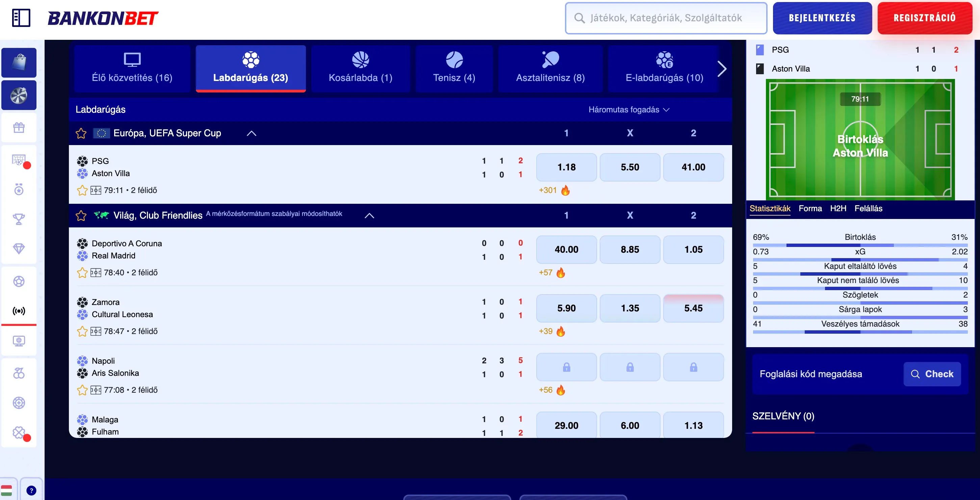Click the BEJELENTKEZÉS login button
Screen dimensions: 980x500
click(x=822, y=18)
